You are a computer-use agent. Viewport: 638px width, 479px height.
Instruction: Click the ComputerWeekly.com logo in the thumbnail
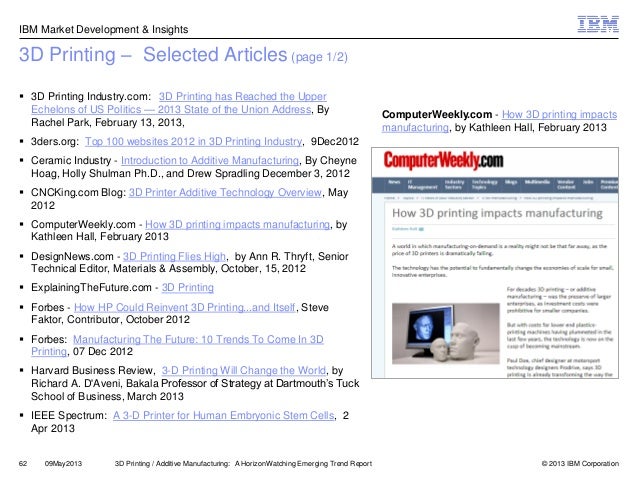click(443, 161)
